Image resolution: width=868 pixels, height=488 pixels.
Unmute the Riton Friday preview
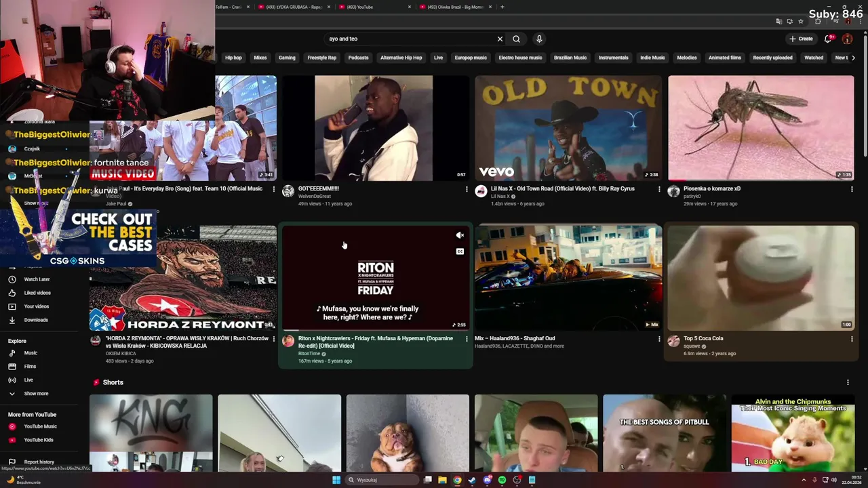click(460, 235)
